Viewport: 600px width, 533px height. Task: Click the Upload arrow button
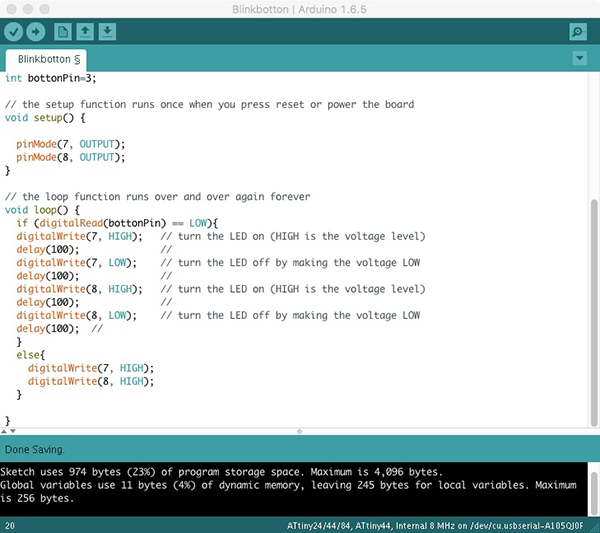36,31
